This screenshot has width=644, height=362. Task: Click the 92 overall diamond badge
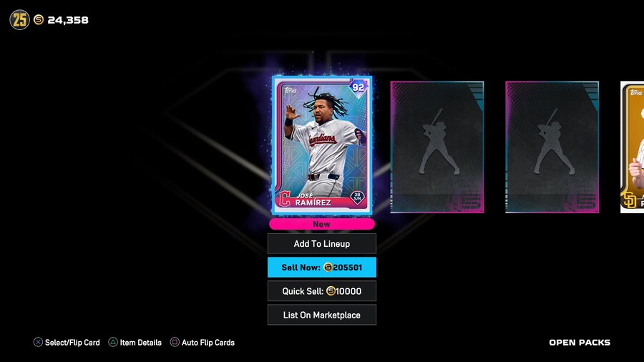(358, 87)
